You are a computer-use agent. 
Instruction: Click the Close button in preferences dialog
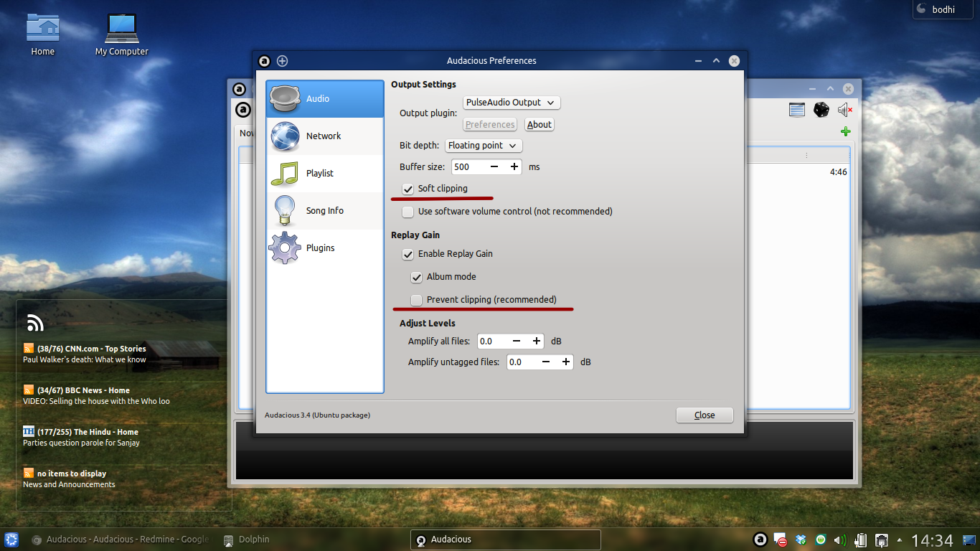705,415
